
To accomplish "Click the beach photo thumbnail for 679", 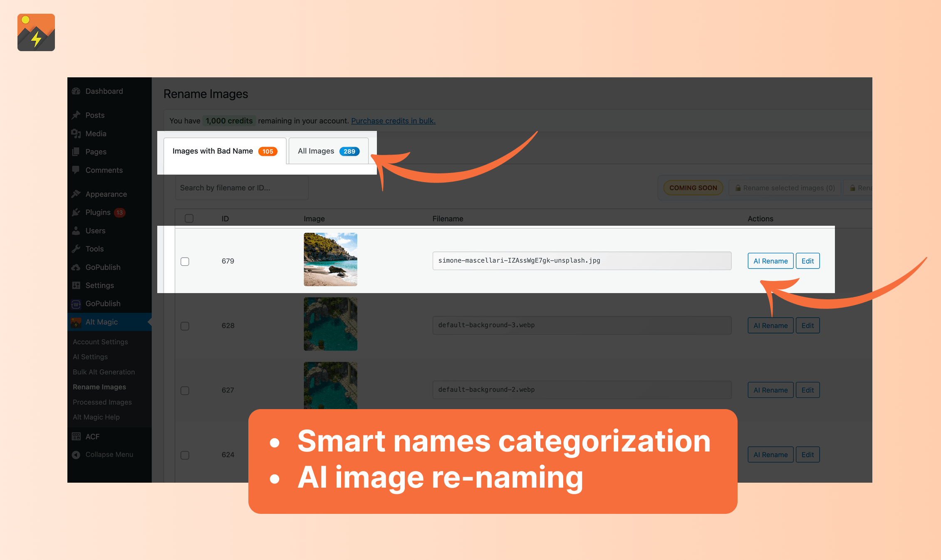I will [x=330, y=259].
